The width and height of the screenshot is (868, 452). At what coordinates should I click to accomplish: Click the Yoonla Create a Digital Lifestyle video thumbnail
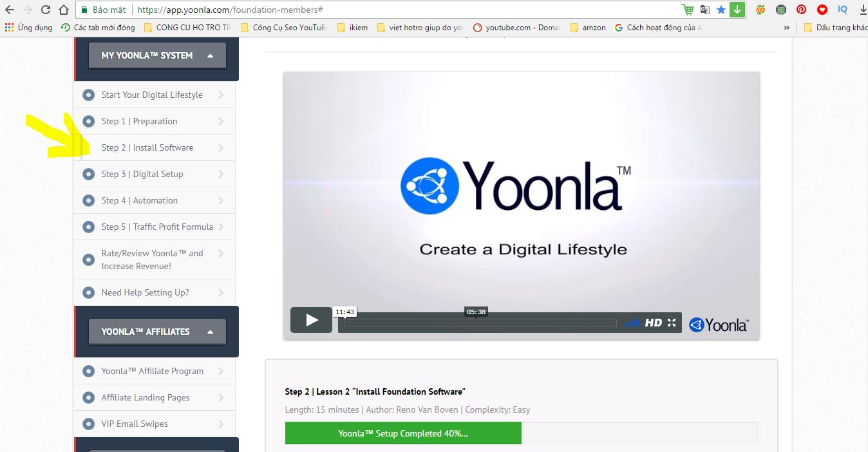(x=521, y=205)
